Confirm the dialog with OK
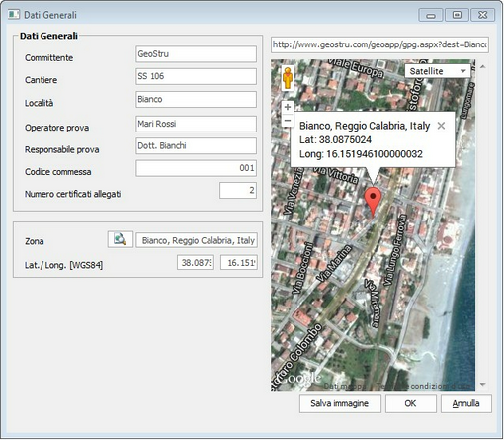504x440 pixels. click(x=411, y=403)
